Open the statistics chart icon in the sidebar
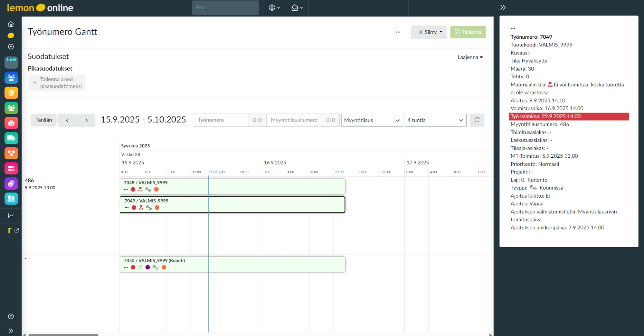Screen dimensions: 644x336 11,216
